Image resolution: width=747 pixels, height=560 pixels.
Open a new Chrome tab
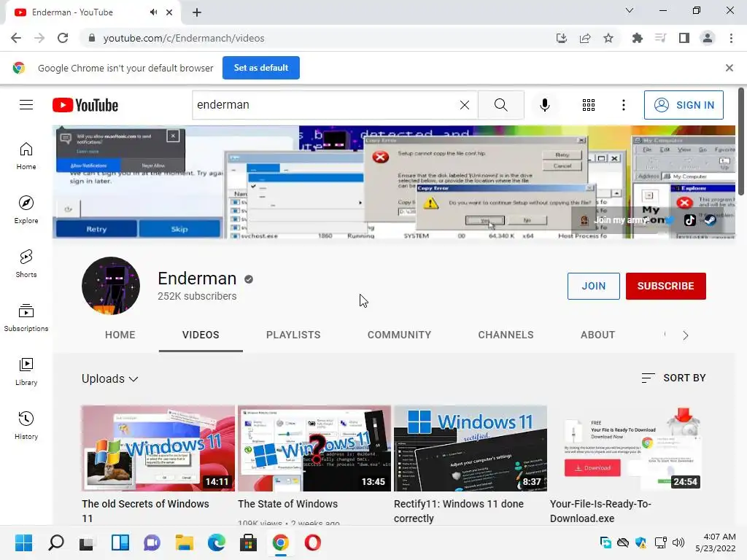click(x=197, y=13)
